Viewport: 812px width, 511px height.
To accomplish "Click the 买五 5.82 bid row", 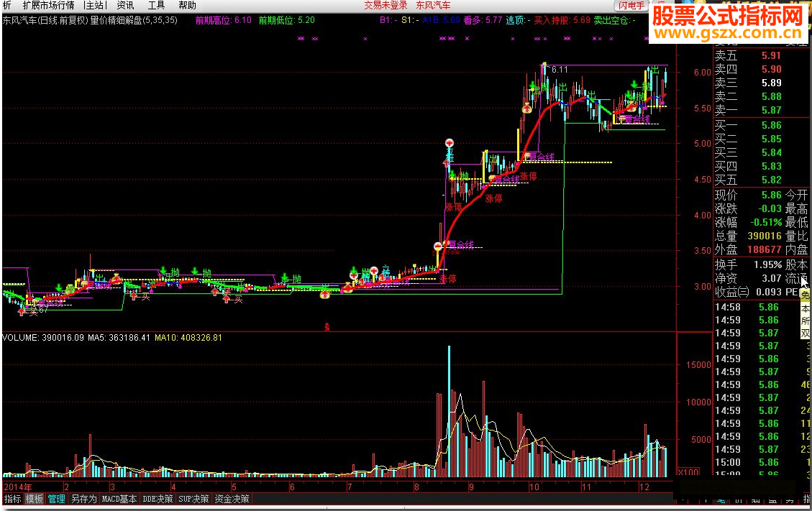I will [748, 180].
